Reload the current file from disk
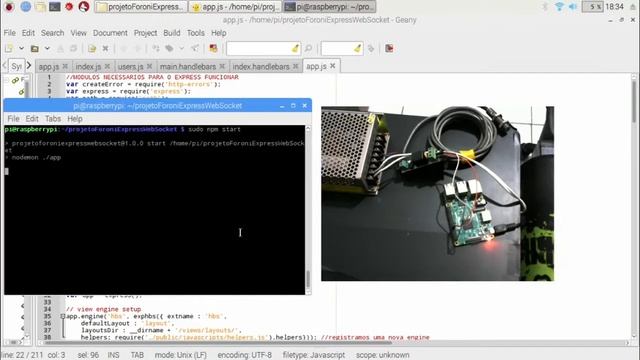The image size is (640, 360). click(x=92, y=49)
